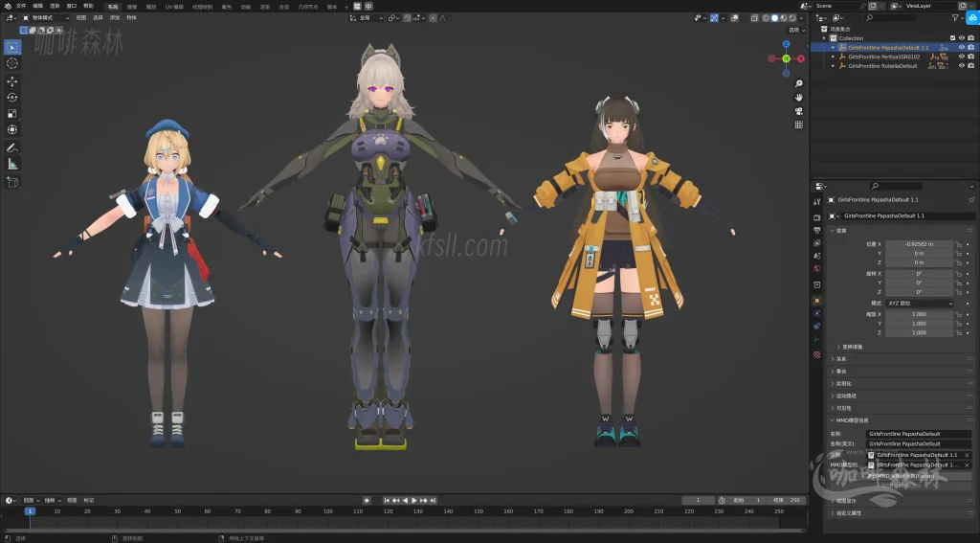Screen dimensions: 980x543
Task: Open the Render properties tab
Action: tap(817, 217)
